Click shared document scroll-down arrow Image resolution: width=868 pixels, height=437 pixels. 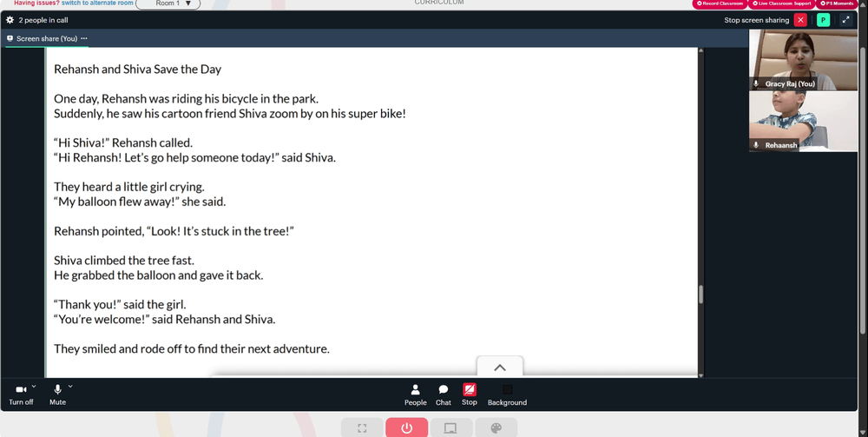click(x=700, y=375)
